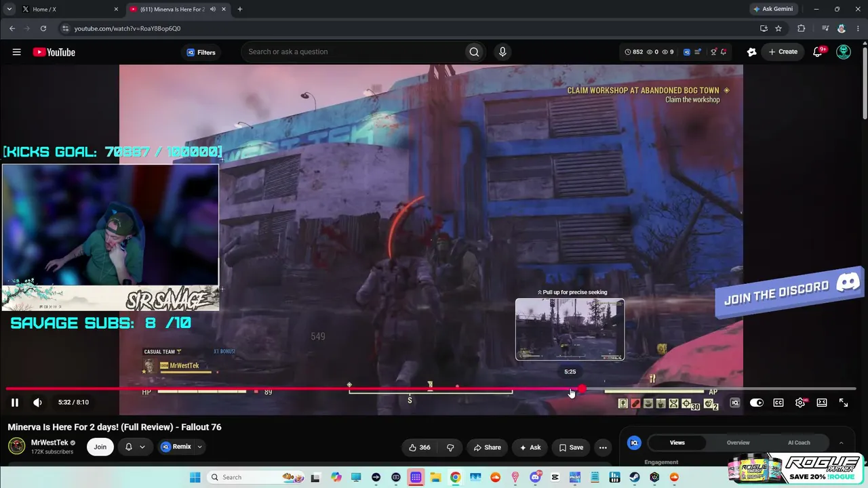Open the Windows Start menu
This screenshot has width=868, height=488.
click(x=195, y=477)
